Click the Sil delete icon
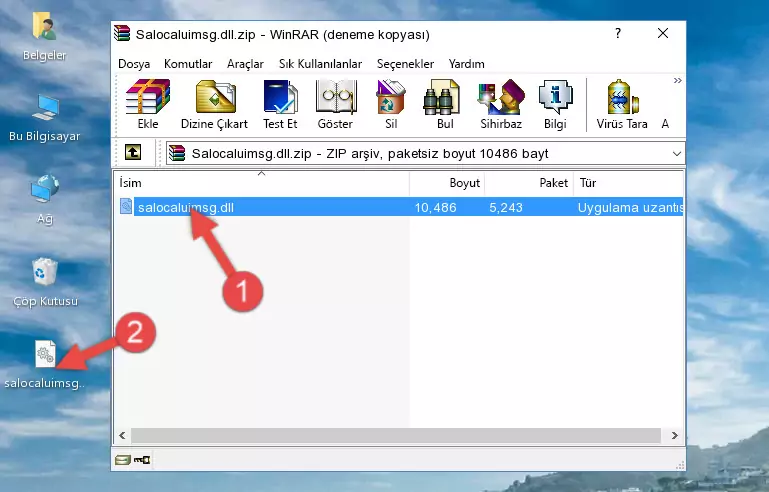Viewport: 769px width, 492px height. (391, 104)
